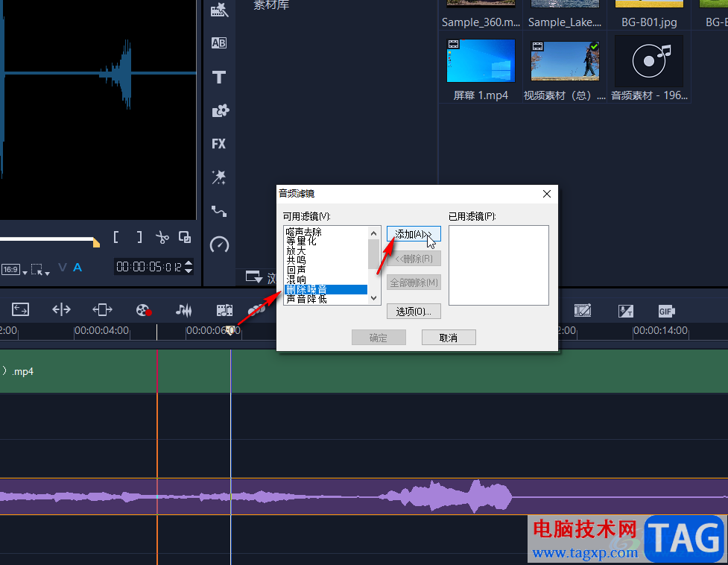This screenshot has height=565, width=728.
Task: Click the 全部删除(M) button
Action: (414, 282)
